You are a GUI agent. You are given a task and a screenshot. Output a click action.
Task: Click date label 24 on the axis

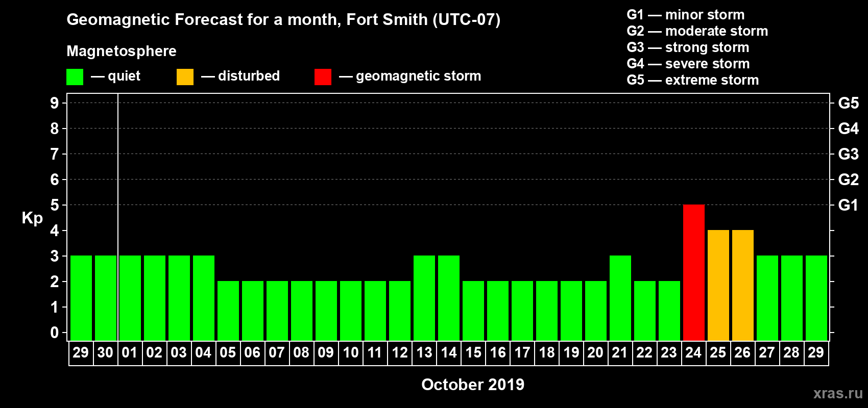click(x=693, y=352)
